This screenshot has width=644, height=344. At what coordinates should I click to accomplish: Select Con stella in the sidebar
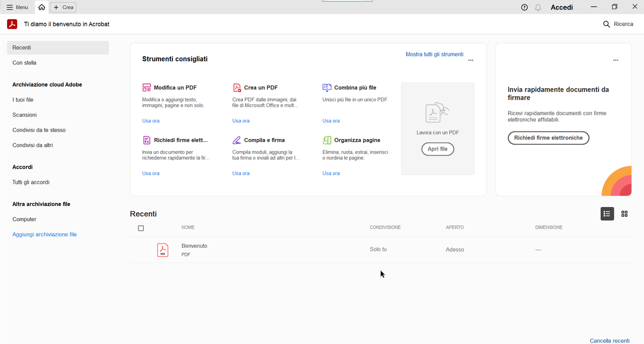pos(25,63)
